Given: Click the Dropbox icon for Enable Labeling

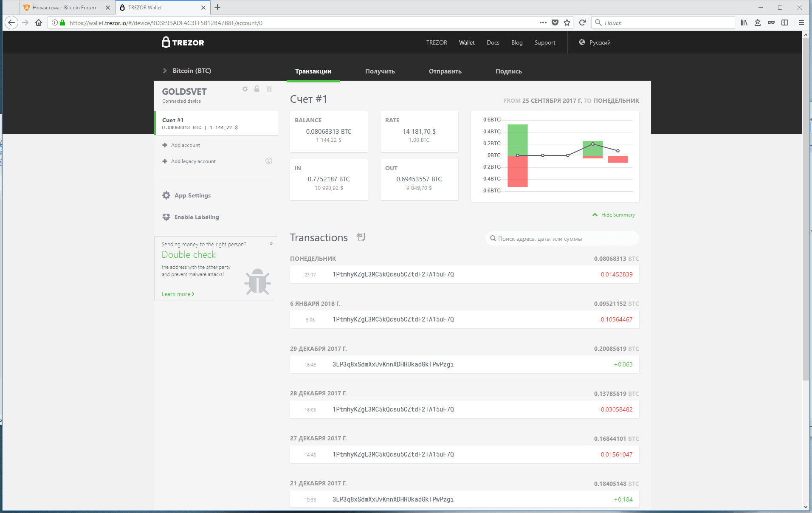Looking at the screenshot, I should (166, 217).
